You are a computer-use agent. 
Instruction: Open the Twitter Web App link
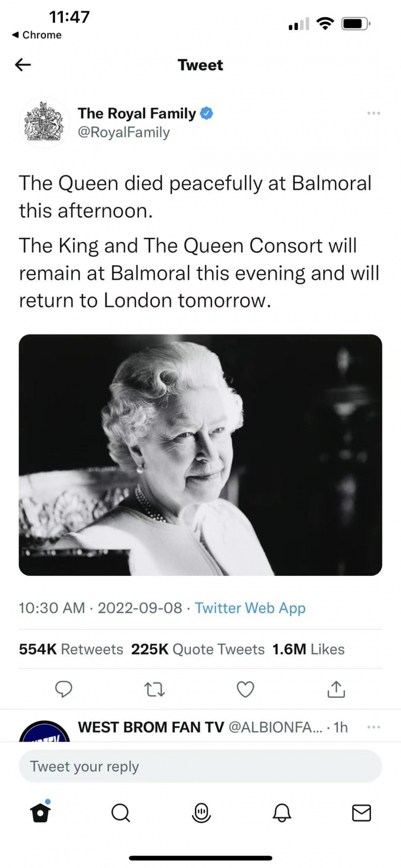(x=250, y=608)
